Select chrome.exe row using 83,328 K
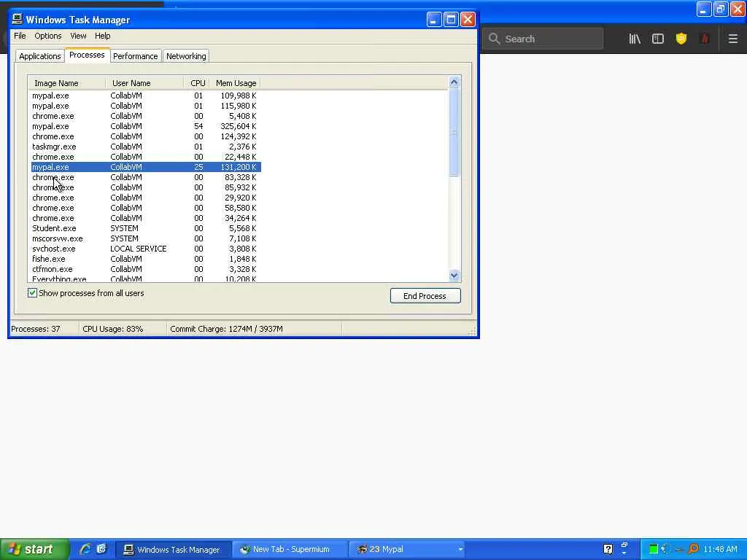Screen dimensions: 747x560 pyautogui.click(x=144, y=177)
